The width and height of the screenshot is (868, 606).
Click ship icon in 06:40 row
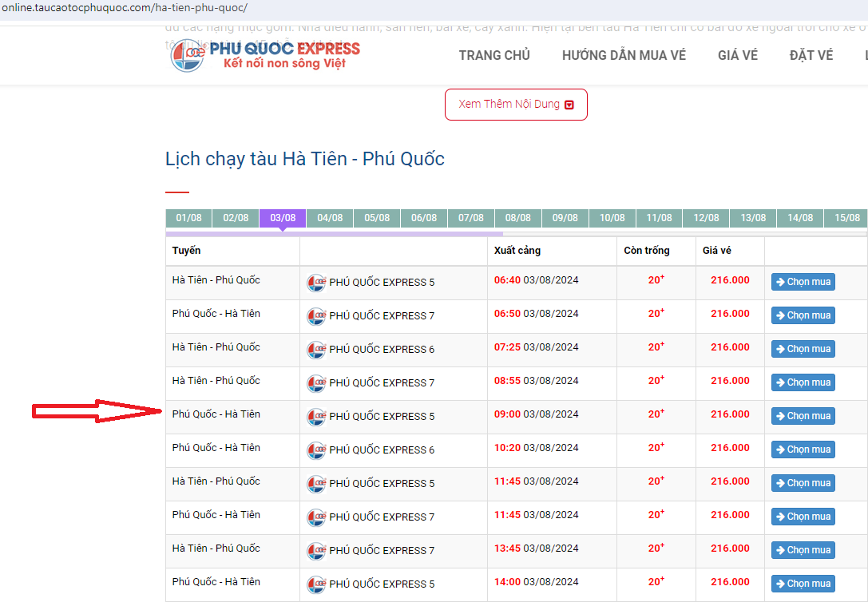tap(317, 283)
